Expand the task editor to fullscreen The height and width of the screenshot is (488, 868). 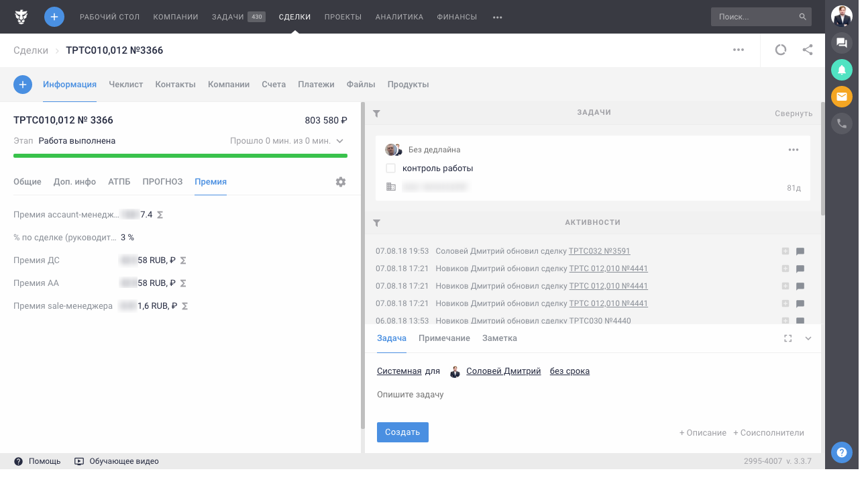pyautogui.click(x=788, y=338)
